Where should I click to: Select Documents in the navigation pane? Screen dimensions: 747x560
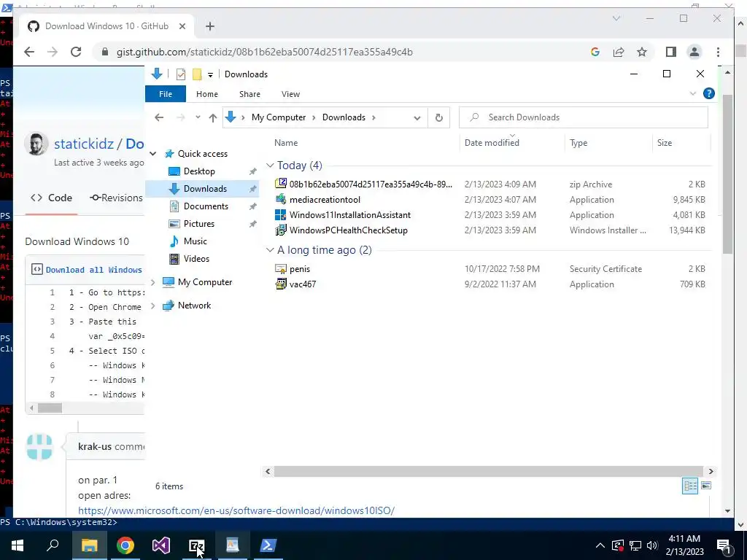click(206, 206)
